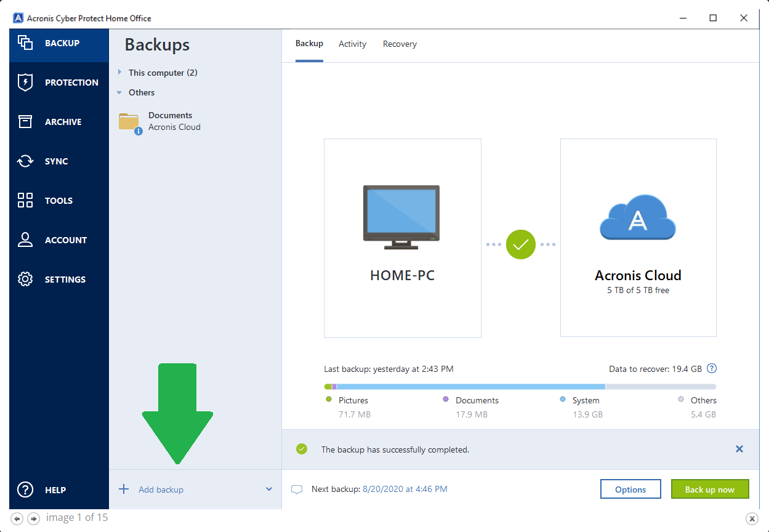
Task: Click the Last backup time text
Action: click(x=389, y=369)
